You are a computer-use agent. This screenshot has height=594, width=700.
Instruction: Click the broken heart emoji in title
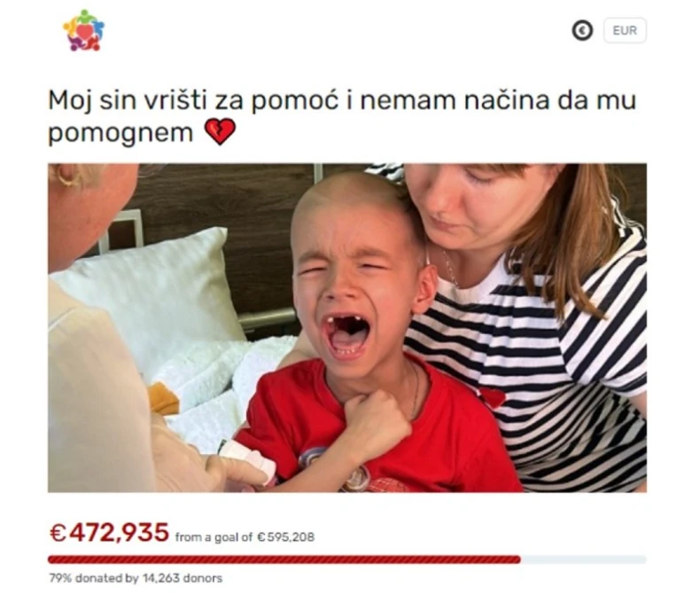(220, 132)
